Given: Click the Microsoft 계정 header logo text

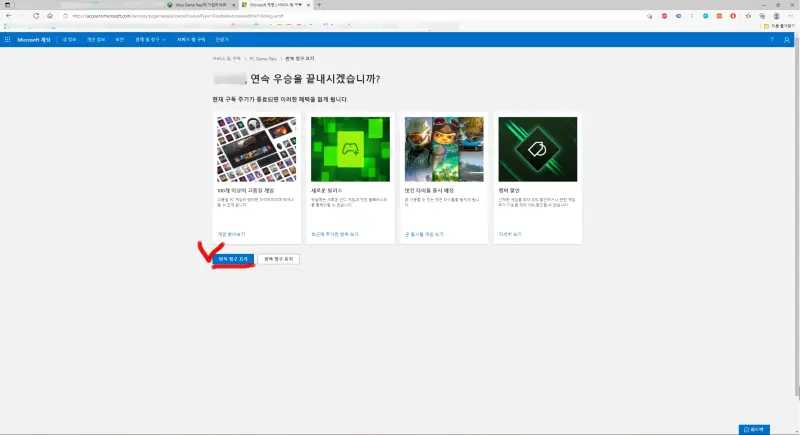Looking at the screenshot, I should pos(34,40).
